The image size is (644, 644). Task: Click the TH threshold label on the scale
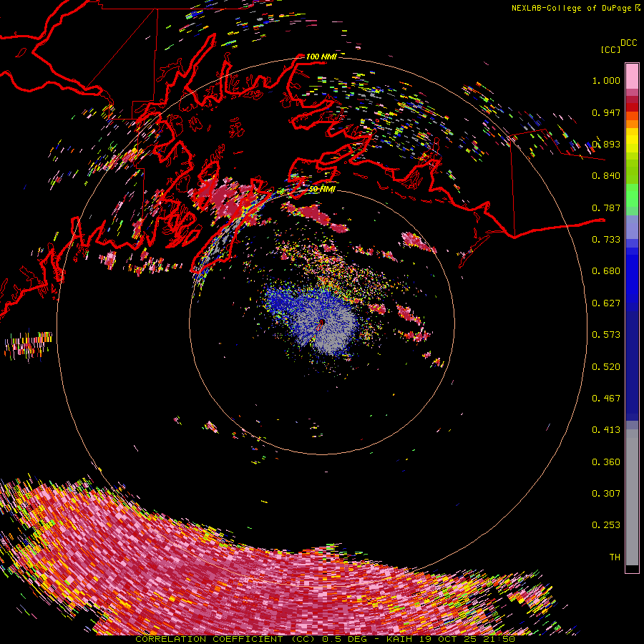615,557
